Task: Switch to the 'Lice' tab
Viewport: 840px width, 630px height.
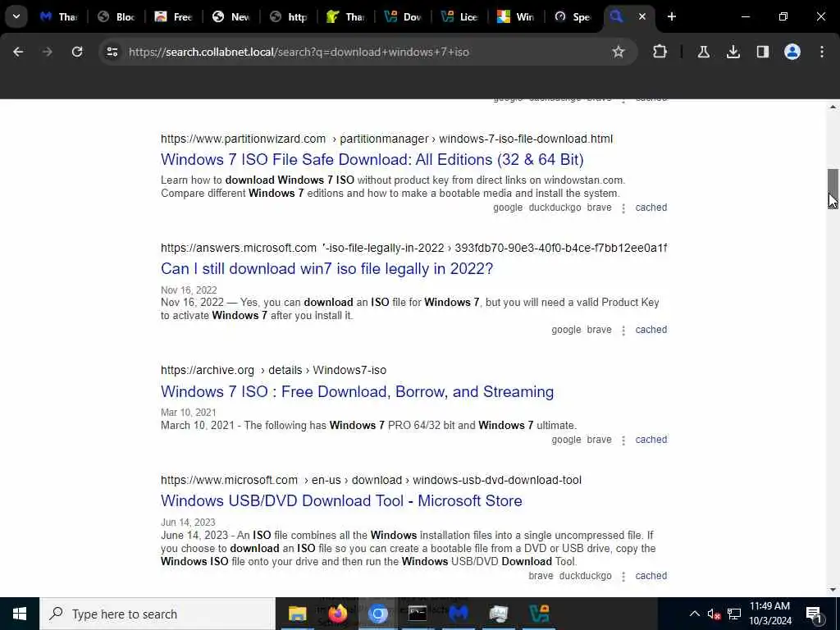Action: tap(460, 16)
